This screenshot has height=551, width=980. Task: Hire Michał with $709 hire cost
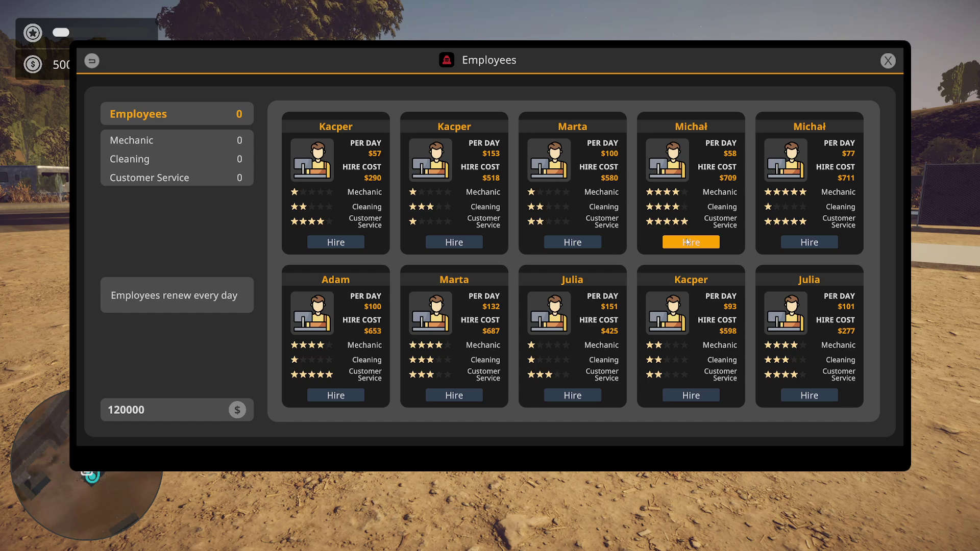(x=691, y=242)
